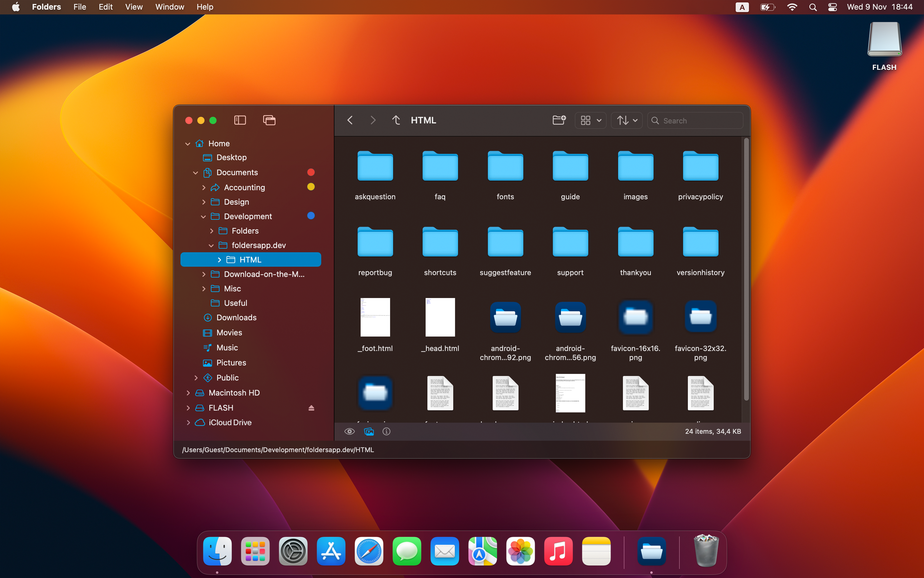
Task: Click the path bar at window bottom
Action: pos(462,450)
